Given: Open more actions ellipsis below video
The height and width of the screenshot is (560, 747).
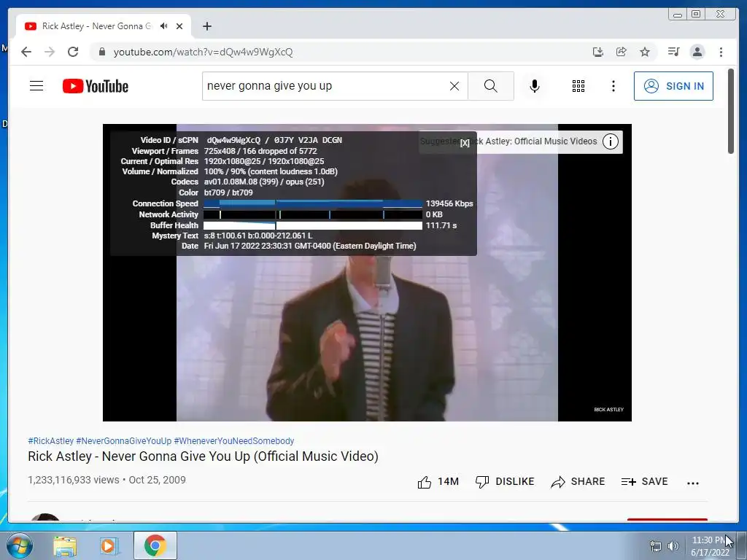Looking at the screenshot, I should click(x=693, y=483).
